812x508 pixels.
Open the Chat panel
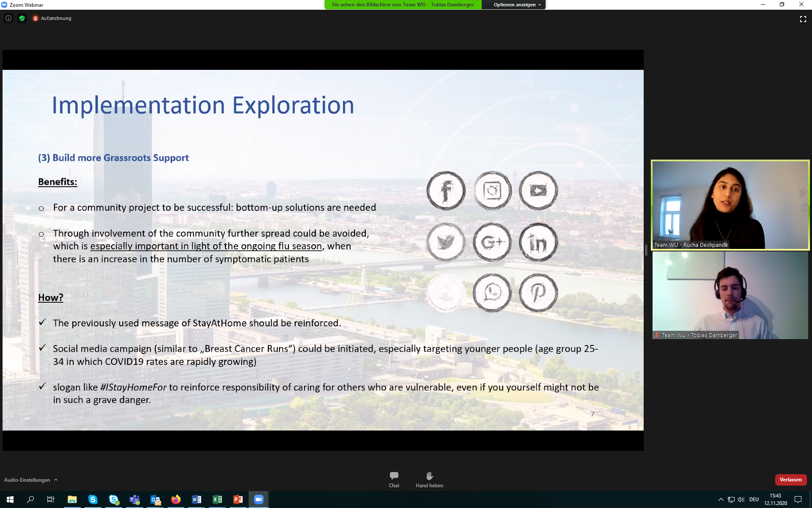pos(394,479)
